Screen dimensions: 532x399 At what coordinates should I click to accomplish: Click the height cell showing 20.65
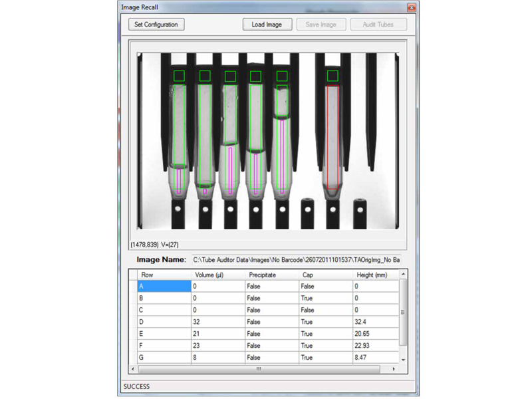pos(375,334)
